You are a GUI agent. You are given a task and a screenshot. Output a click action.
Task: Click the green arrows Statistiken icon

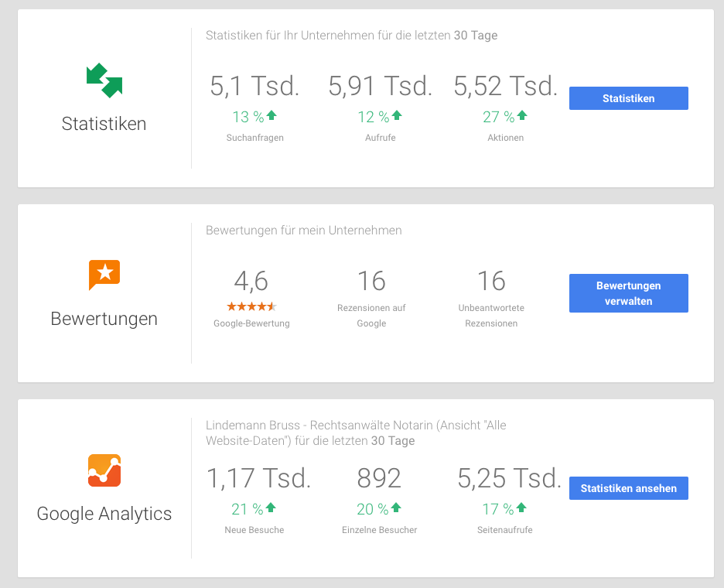[104, 80]
